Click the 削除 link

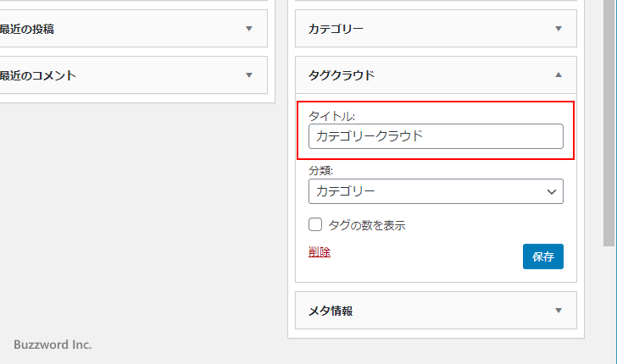pos(320,251)
